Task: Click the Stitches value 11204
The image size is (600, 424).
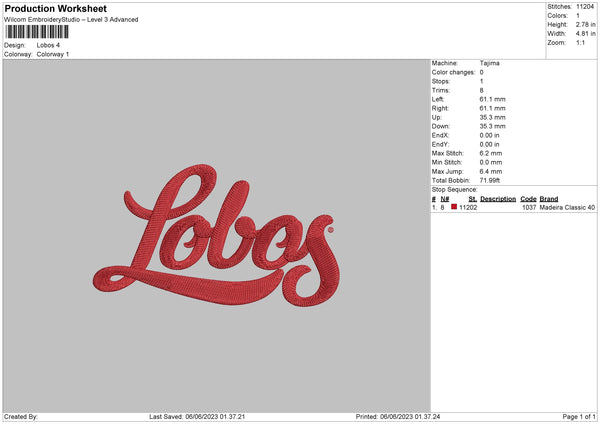Action: (585, 7)
